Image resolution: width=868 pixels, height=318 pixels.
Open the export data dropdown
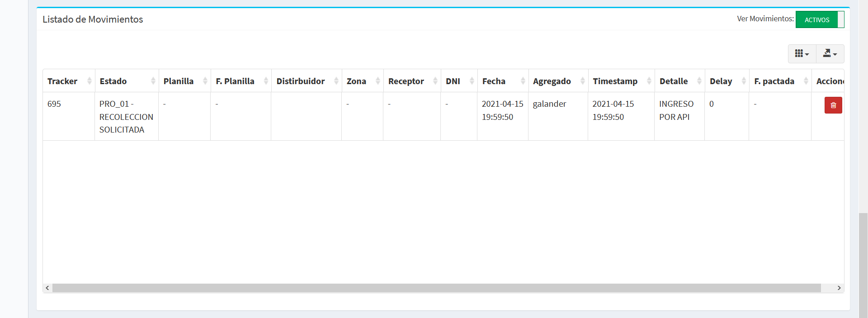point(830,54)
